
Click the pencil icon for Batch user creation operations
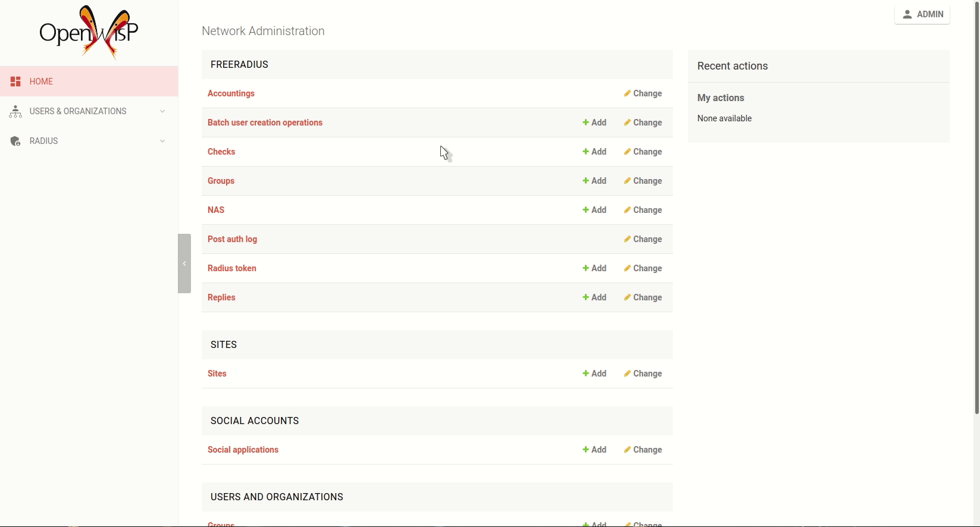pyautogui.click(x=627, y=123)
